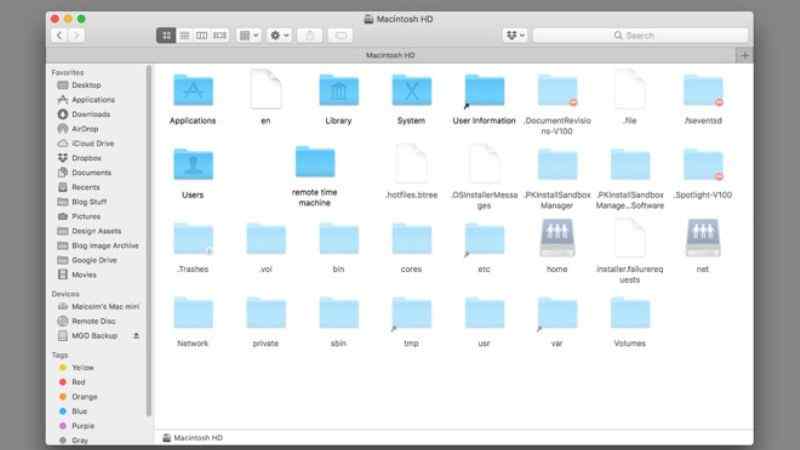The image size is (800, 450).
Task: Select the .Trashes folder
Action: click(193, 239)
